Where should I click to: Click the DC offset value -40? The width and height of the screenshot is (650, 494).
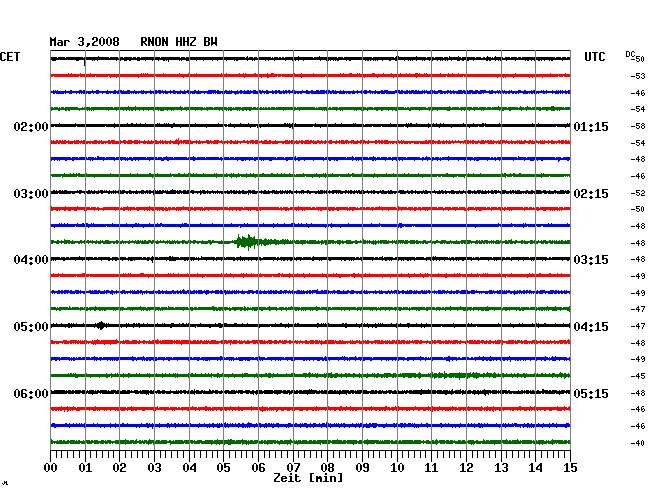point(638,443)
